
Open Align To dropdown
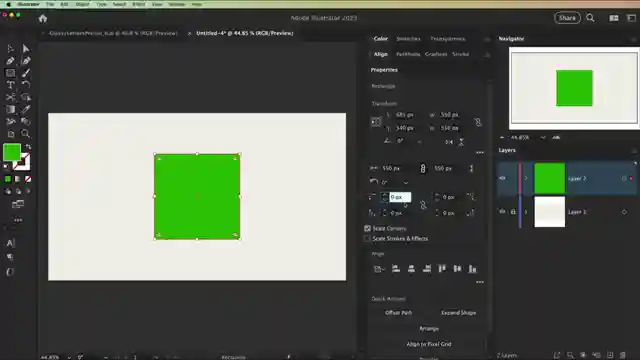click(379, 269)
